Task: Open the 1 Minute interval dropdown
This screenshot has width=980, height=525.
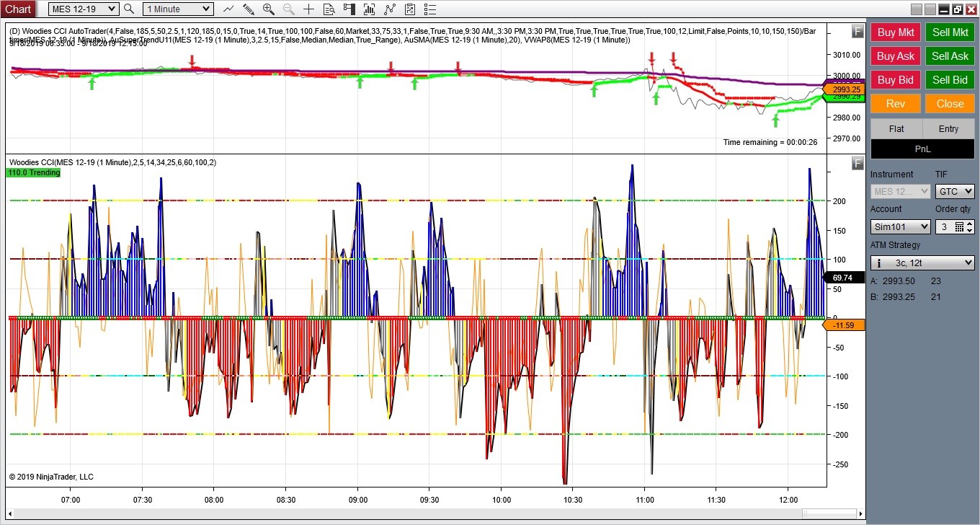Action: coord(177,9)
